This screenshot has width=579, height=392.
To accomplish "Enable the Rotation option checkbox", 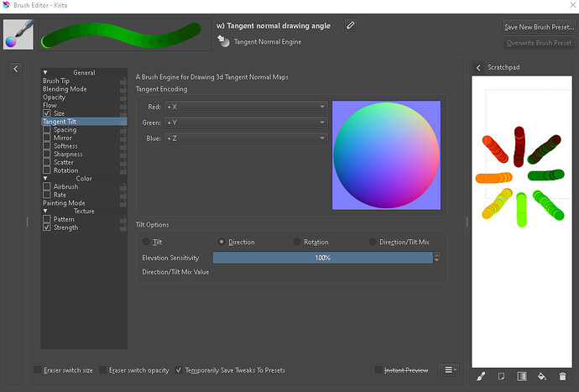I will (46, 170).
